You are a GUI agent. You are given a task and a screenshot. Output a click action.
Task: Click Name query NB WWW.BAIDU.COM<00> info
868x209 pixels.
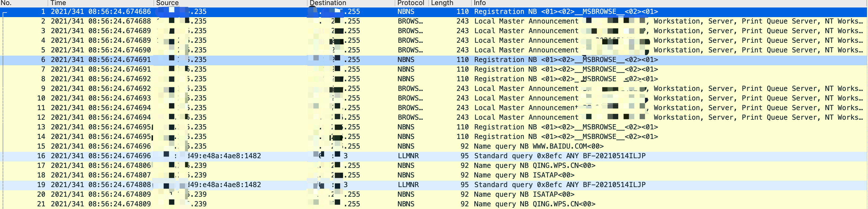[x=539, y=146]
